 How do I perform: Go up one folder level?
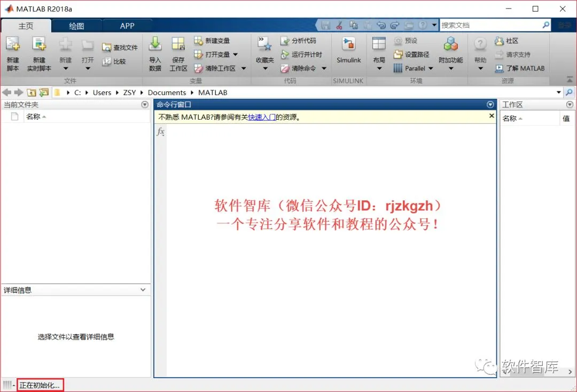(x=32, y=92)
